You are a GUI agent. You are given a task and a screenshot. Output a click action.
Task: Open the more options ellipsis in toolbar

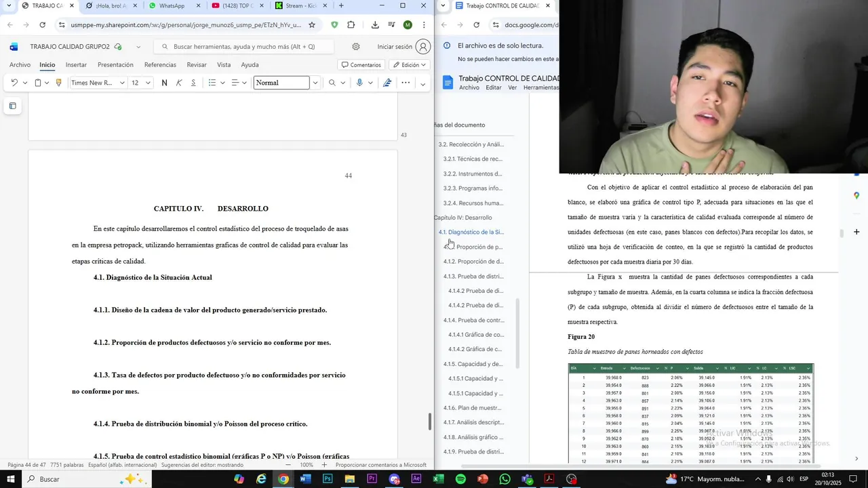coord(406,83)
